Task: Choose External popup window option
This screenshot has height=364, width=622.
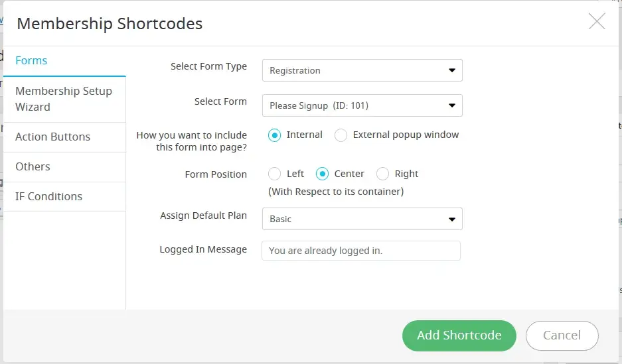Action: pos(341,135)
